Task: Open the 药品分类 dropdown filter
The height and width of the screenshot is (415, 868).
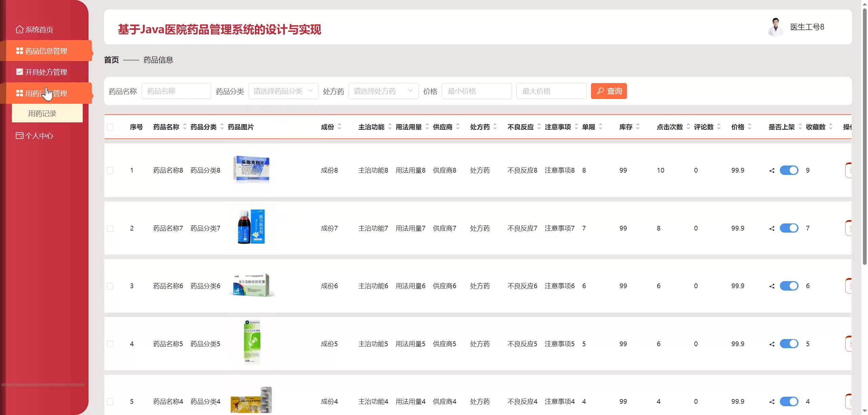Action: pyautogui.click(x=283, y=91)
